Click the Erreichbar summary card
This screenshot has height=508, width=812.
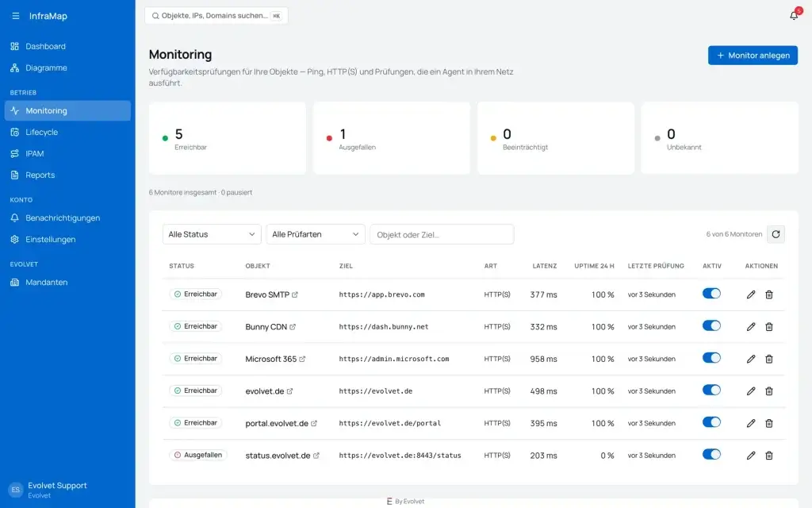click(228, 138)
